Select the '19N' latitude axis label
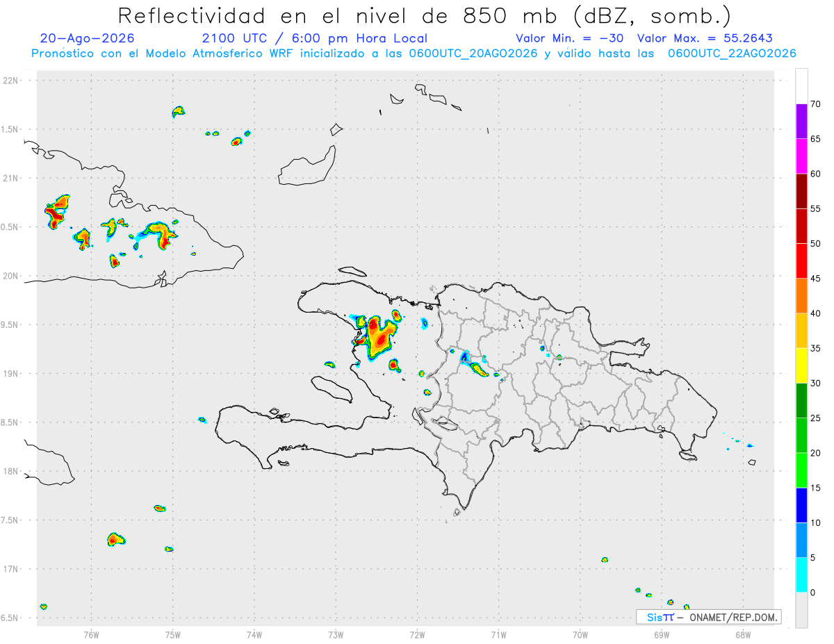The height and width of the screenshot is (644, 834). click(10, 374)
